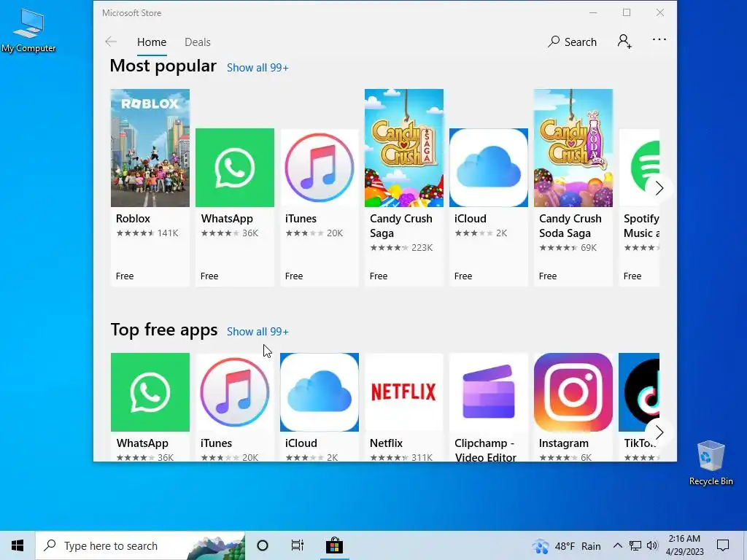The height and width of the screenshot is (560, 747).
Task: Open iCloud icon in Most popular row
Action: point(489,168)
